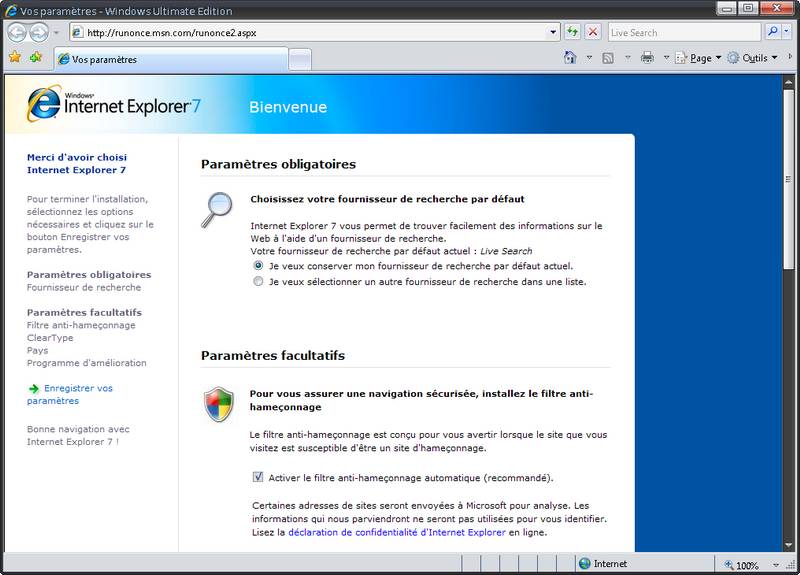Click the green arrow beside Enregistrer
The image size is (800, 575).
34,389
